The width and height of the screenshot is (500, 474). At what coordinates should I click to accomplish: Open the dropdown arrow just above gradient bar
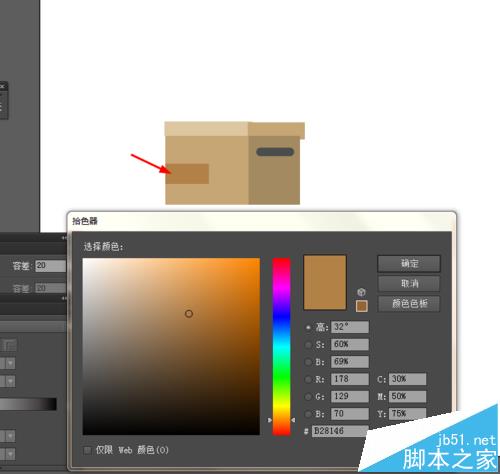tap(10, 381)
